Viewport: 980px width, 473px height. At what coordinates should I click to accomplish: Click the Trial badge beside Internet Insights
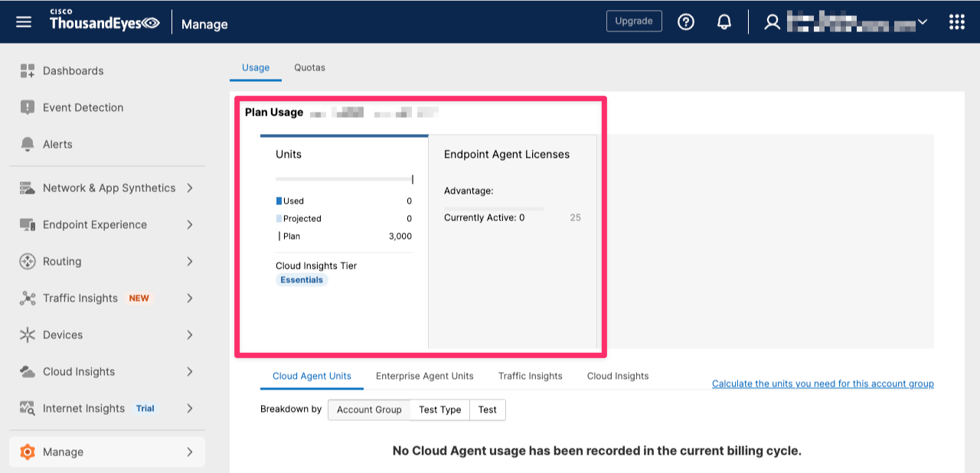coord(145,409)
